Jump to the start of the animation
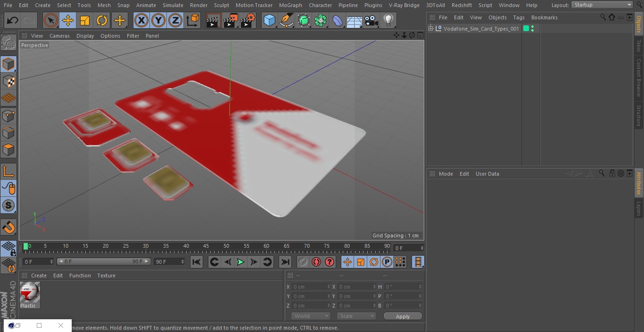 (x=197, y=262)
